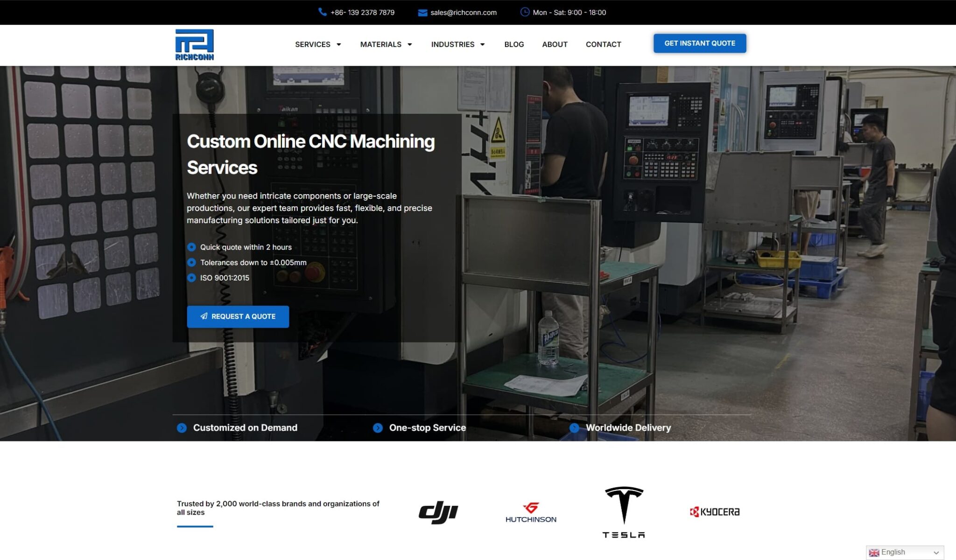Click the phone icon in top bar
Image resolution: width=956 pixels, height=560 pixels.
point(322,12)
